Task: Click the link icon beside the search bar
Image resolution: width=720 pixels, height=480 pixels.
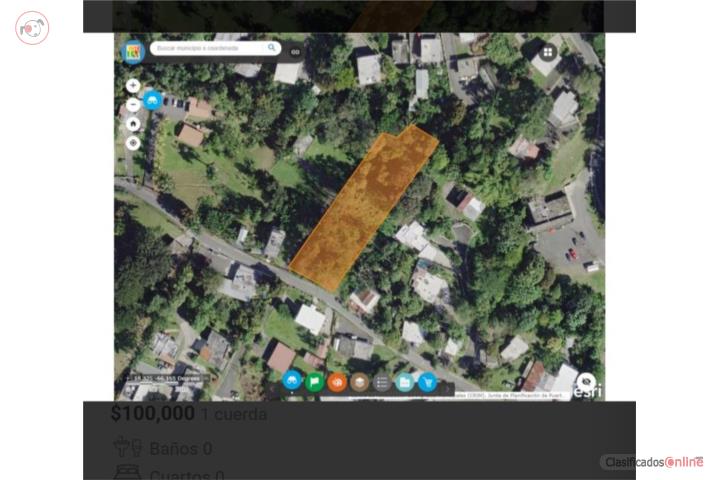Action: click(x=295, y=52)
